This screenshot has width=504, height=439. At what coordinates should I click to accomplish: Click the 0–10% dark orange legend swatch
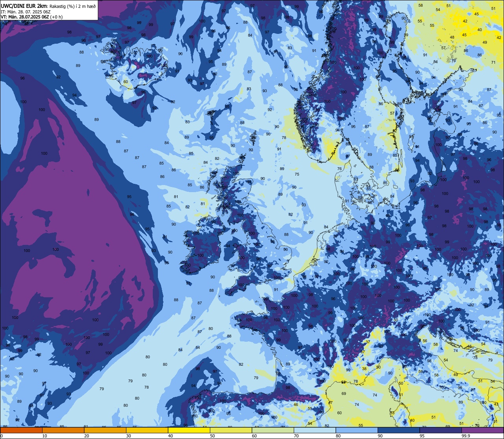21,430
